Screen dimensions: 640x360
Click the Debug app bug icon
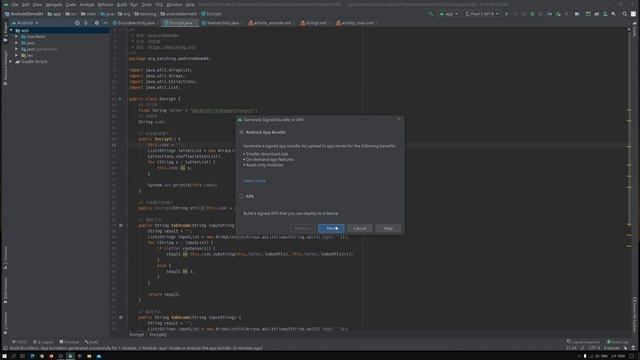coord(532,14)
